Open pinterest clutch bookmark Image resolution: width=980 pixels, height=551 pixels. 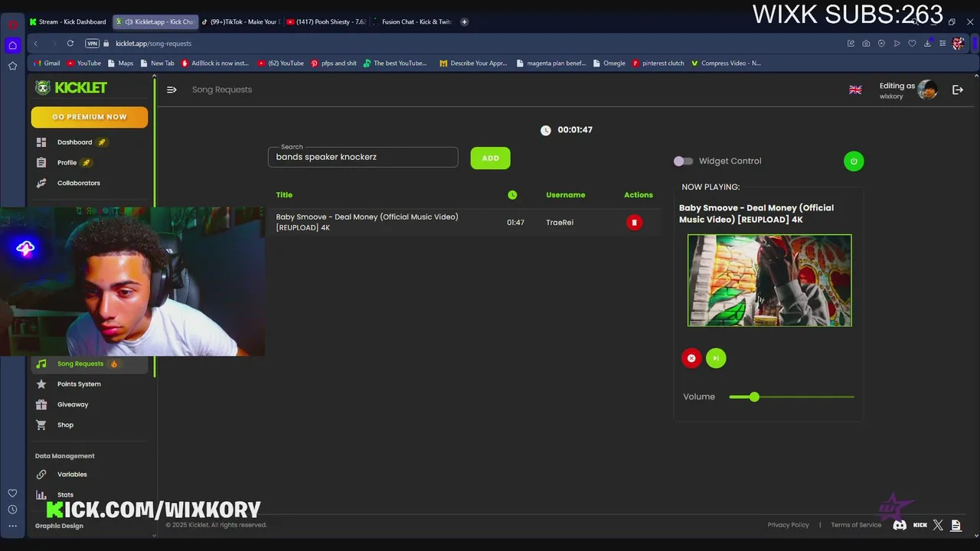click(658, 64)
